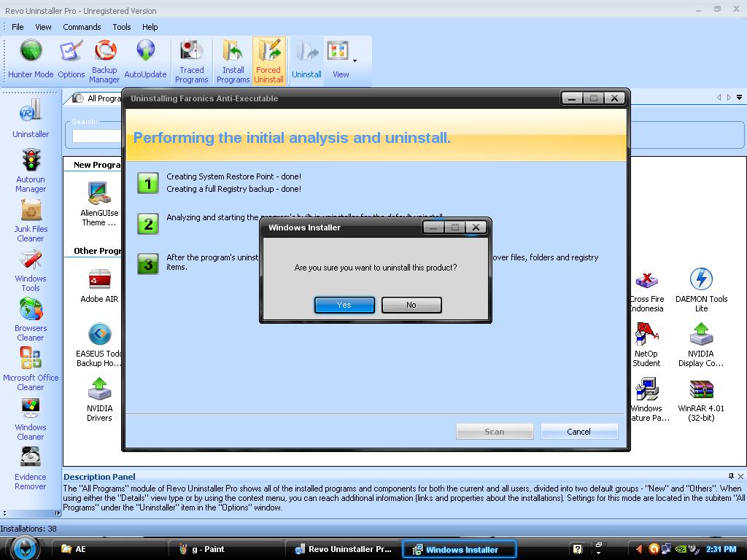Expand the View dropdown arrow
747x560 pixels.
355,61
